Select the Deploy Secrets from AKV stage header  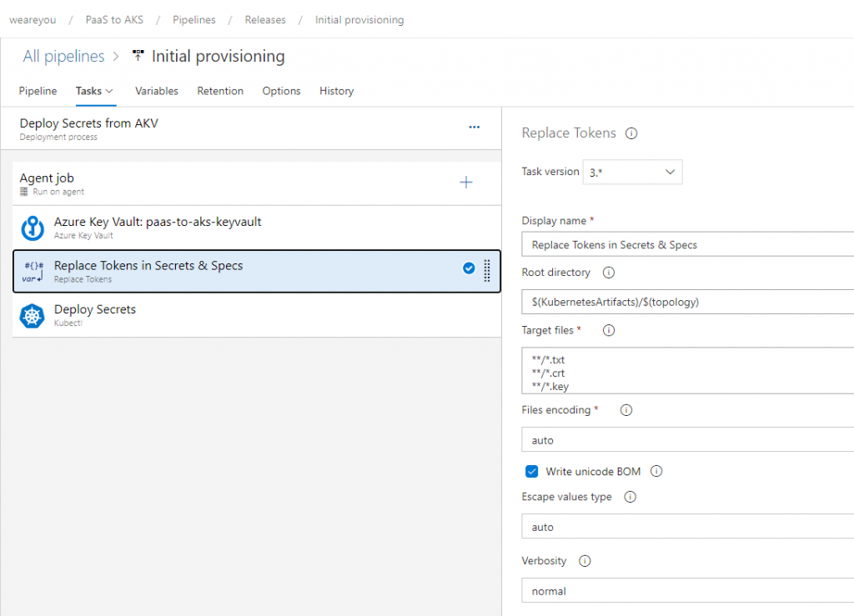pos(250,129)
